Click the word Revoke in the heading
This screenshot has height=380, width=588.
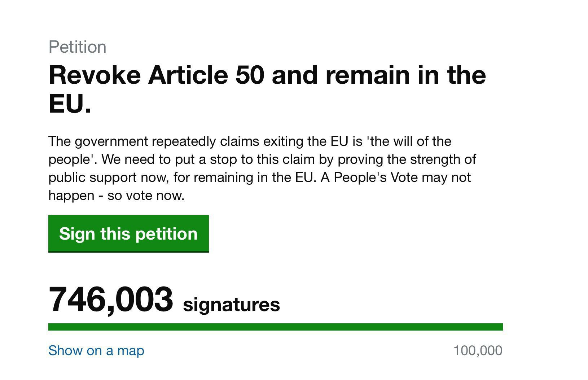pyautogui.click(x=95, y=75)
